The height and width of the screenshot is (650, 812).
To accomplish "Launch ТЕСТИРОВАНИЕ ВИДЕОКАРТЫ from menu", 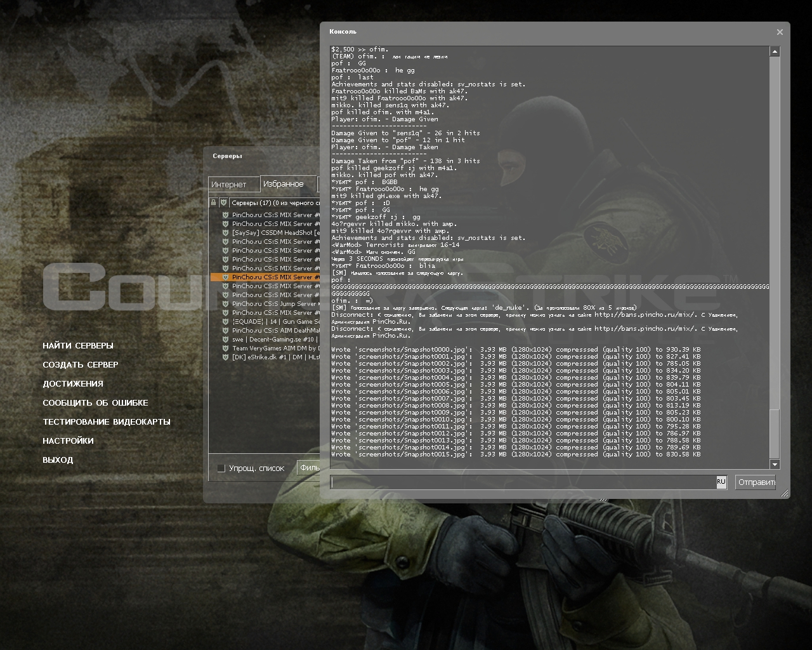I will point(107,422).
